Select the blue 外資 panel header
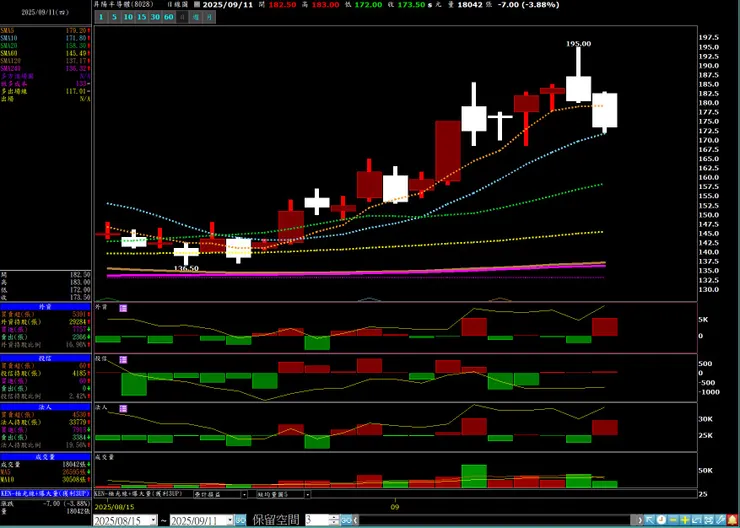Screen dimensions: 740x528 point(45,307)
